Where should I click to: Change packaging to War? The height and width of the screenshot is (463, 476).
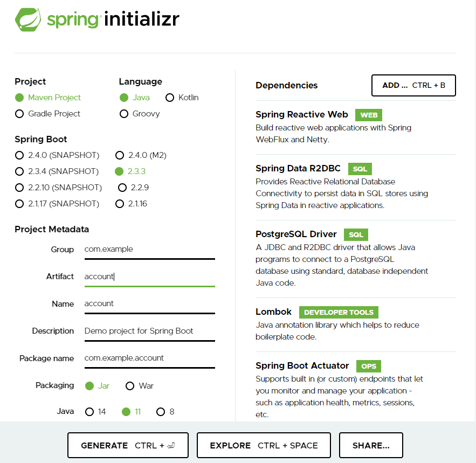click(129, 386)
